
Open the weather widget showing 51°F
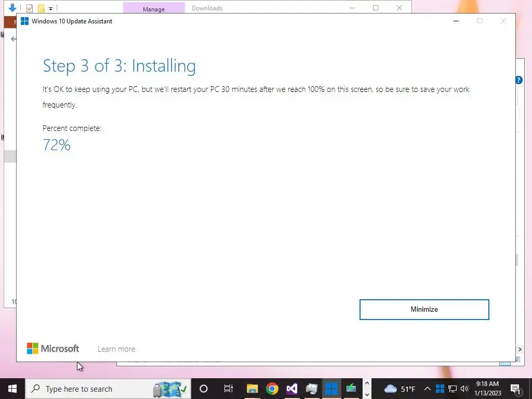(400, 389)
